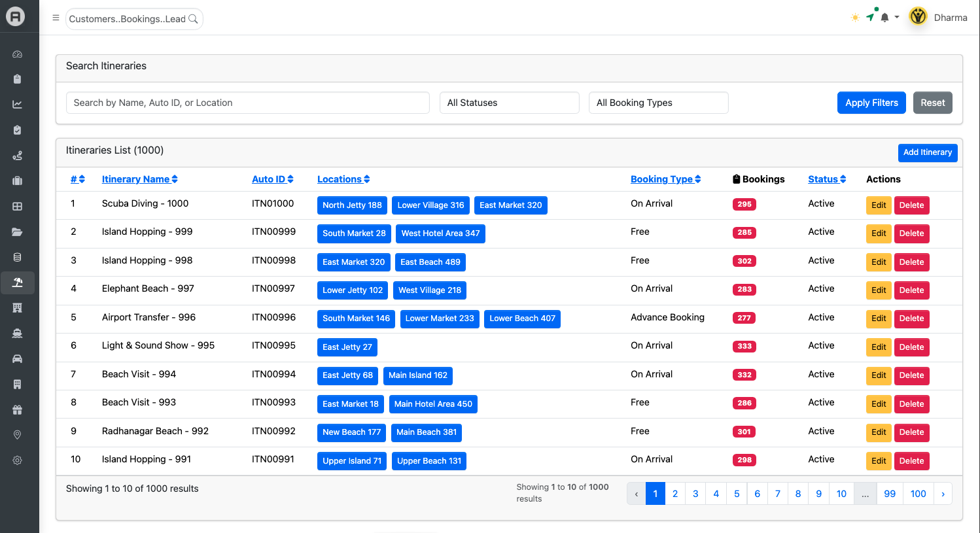Select the beach umbrella itineraries icon
The image size is (980, 533).
[18, 283]
